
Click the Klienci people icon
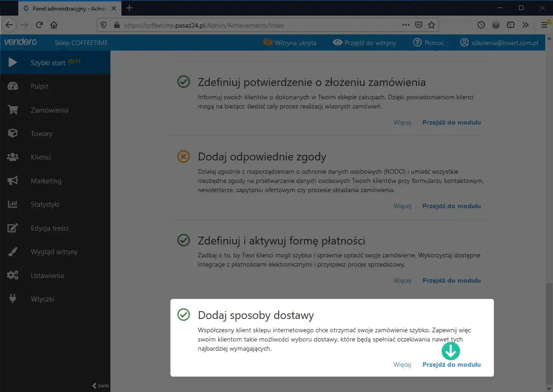(x=13, y=157)
